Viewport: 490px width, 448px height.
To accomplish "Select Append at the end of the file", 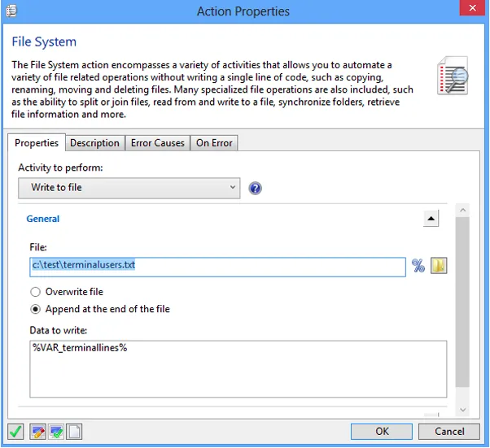I will (x=35, y=309).
